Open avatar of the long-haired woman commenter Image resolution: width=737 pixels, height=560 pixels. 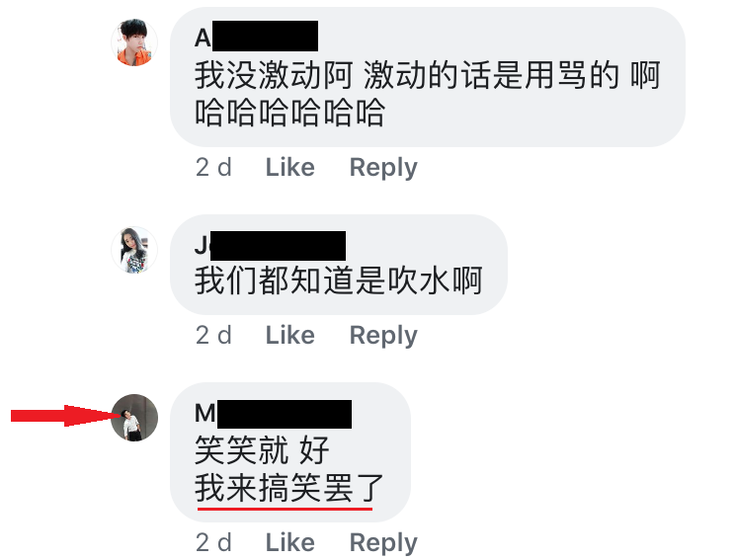click(x=134, y=250)
